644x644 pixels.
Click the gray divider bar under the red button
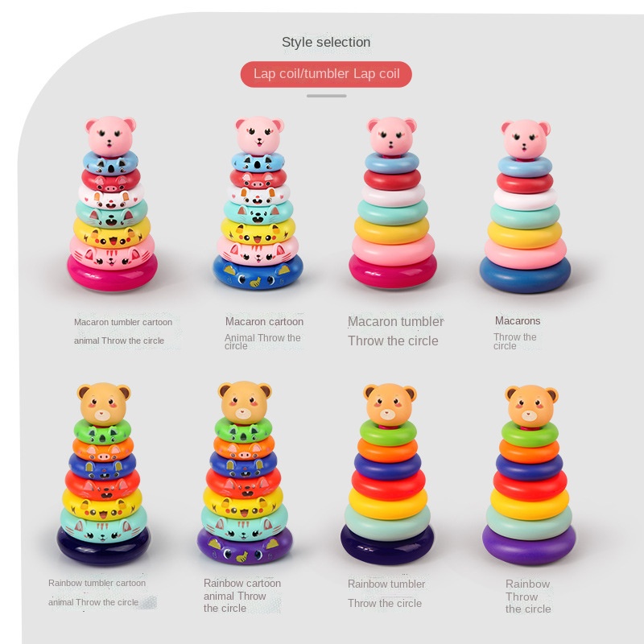327,96
